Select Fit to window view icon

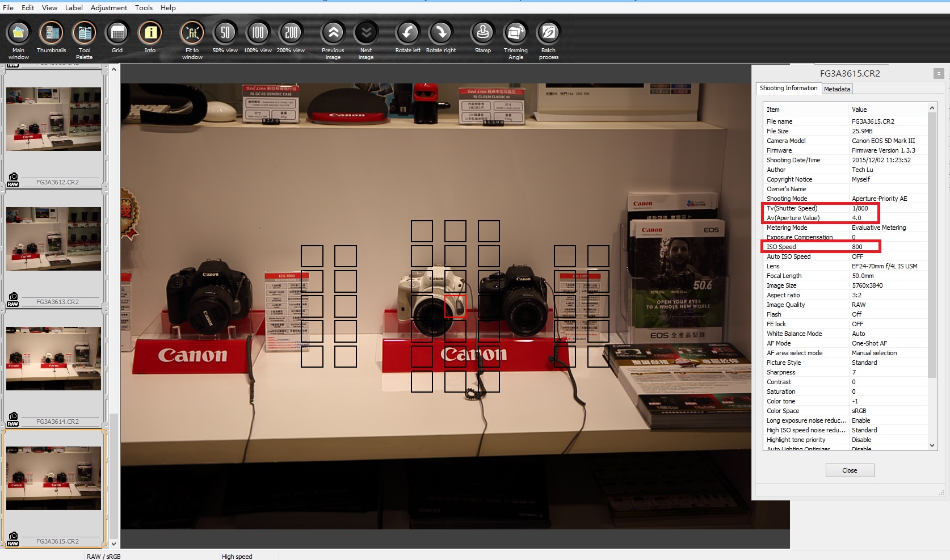[192, 33]
